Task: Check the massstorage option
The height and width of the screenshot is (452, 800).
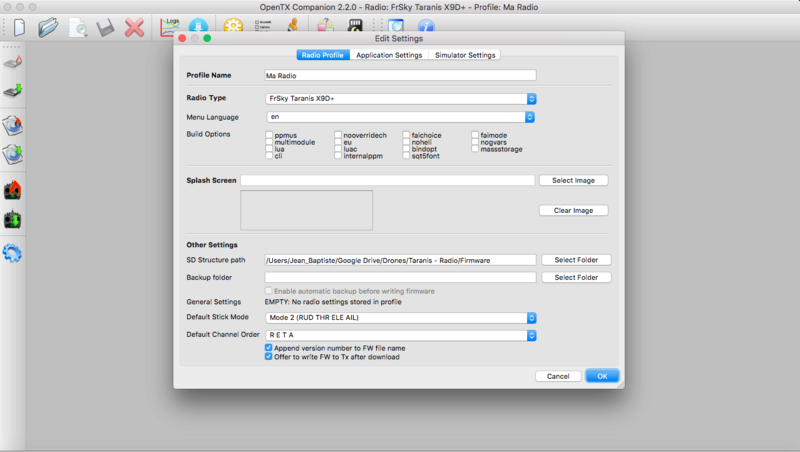Action: [475, 149]
